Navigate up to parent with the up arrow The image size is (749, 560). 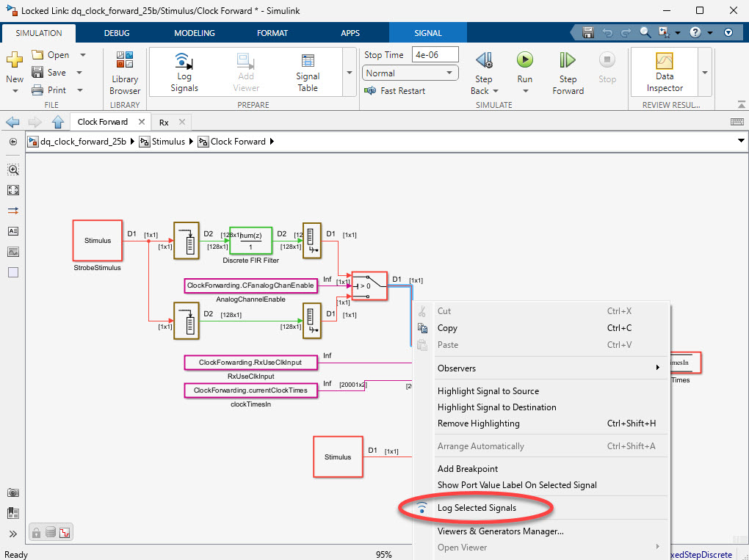[59, 122]
